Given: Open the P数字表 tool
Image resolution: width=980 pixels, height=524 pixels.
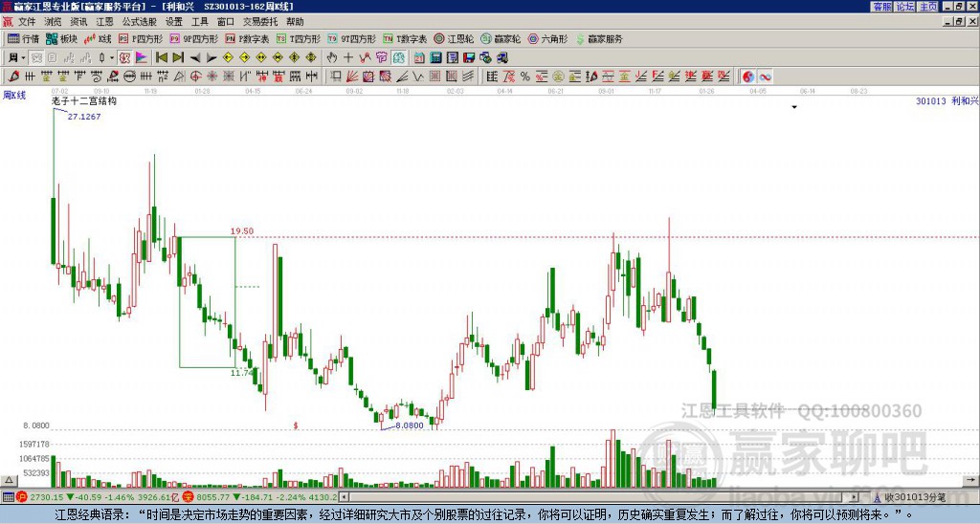Looking at the screenshot, I should point(247,38).
